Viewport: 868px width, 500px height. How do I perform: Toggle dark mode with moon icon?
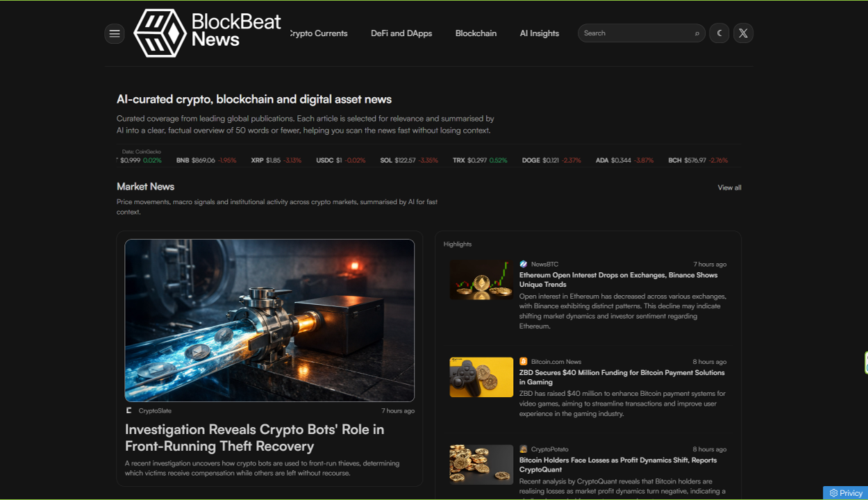[x=719, y=33]
